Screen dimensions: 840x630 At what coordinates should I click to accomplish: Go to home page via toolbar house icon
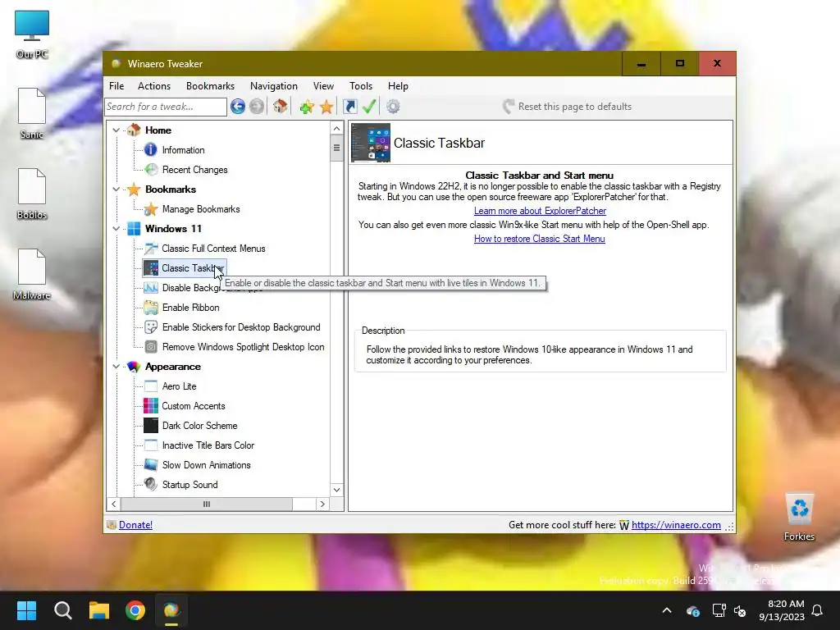click(x=280, y=107)
